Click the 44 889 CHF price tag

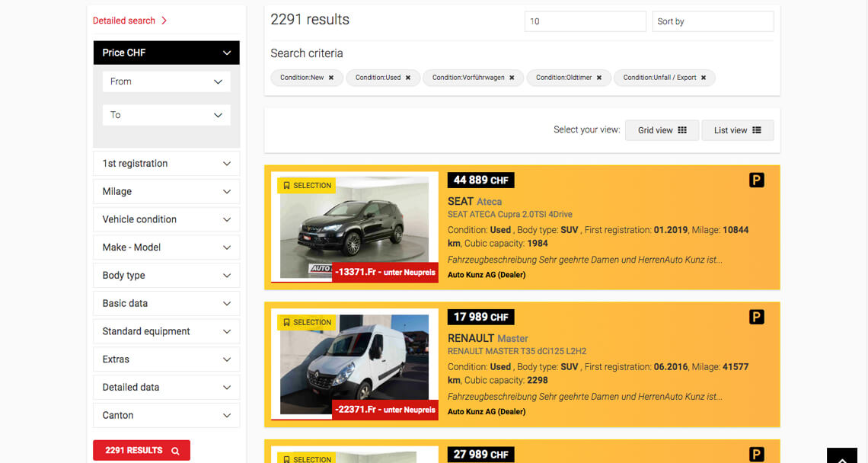click(481, 180)
